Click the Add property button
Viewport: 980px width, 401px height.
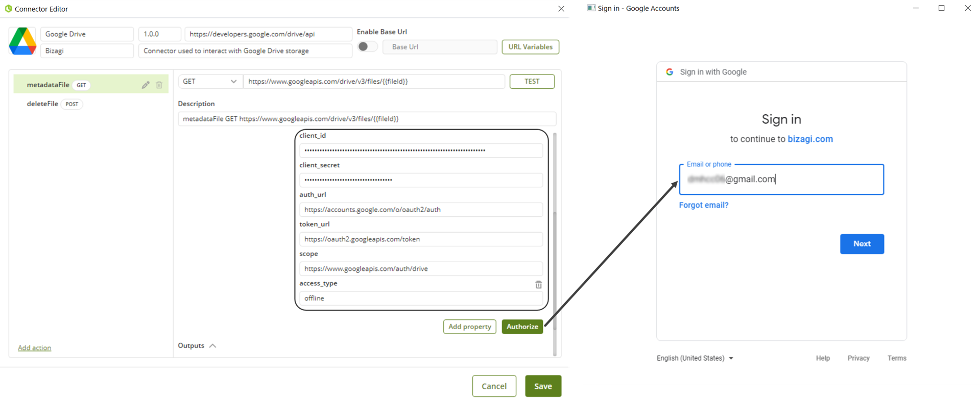click(469, 327)
